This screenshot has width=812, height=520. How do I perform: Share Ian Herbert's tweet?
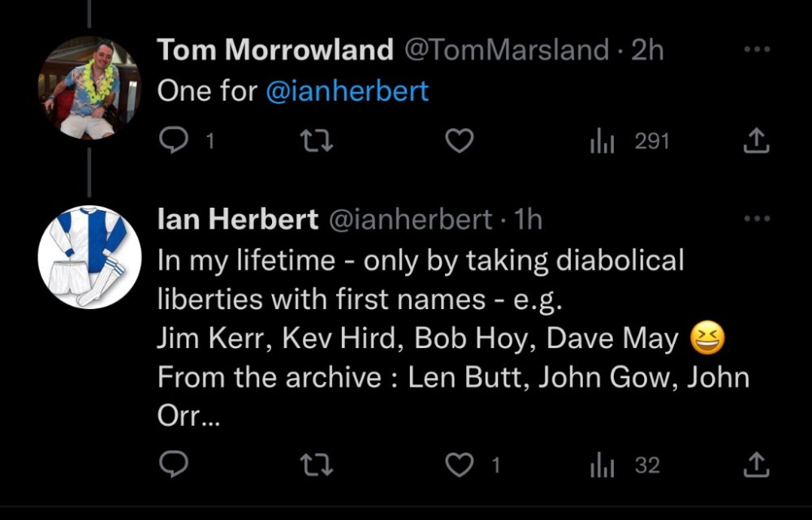756,465
